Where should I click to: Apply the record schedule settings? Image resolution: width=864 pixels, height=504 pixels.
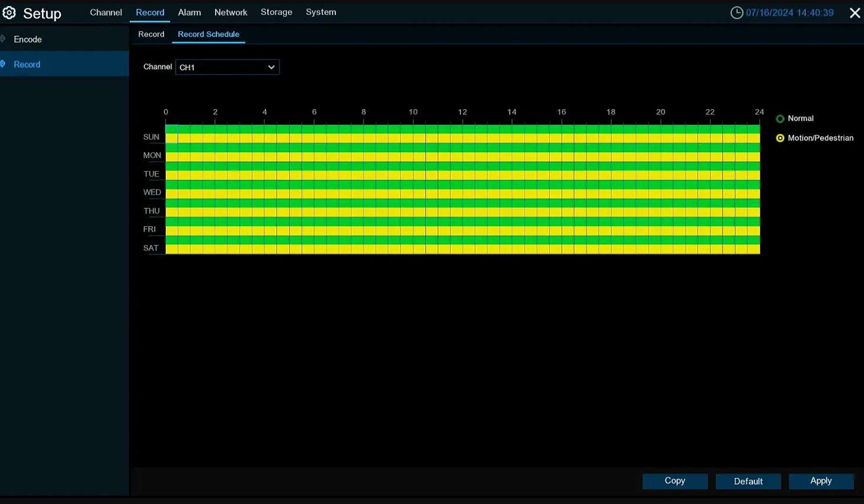tap(821, 481)
